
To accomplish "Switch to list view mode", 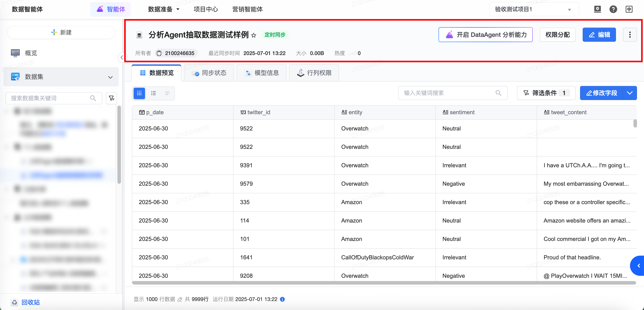I will pyautogui.click(x=153, y=93).
